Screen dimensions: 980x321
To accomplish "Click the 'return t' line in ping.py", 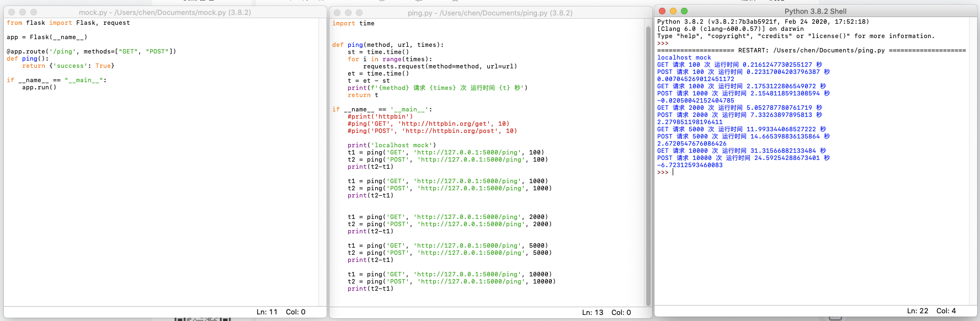I will coord(363,95).
